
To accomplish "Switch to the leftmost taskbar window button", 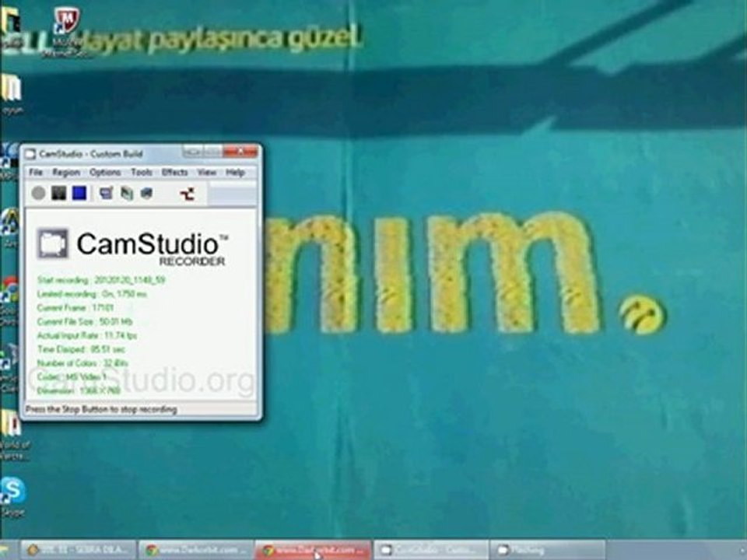I will [79, 550].
